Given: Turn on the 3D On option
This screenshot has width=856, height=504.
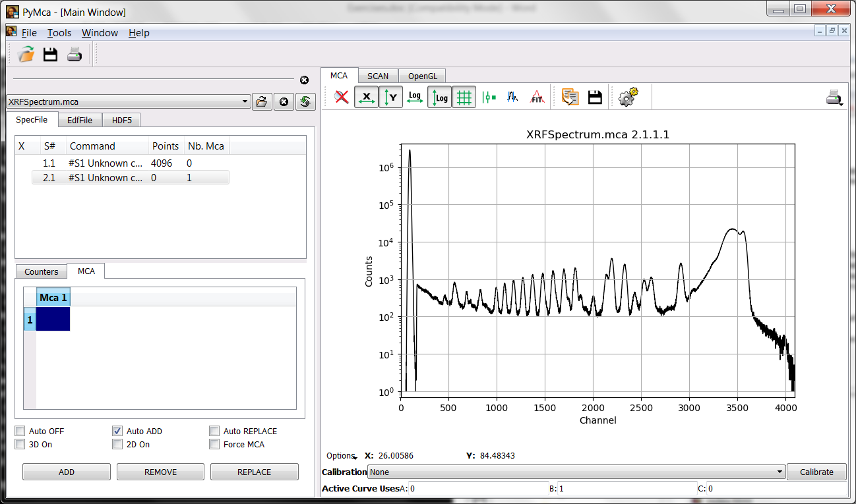Looking at the screenshot, I should point(20,444).
